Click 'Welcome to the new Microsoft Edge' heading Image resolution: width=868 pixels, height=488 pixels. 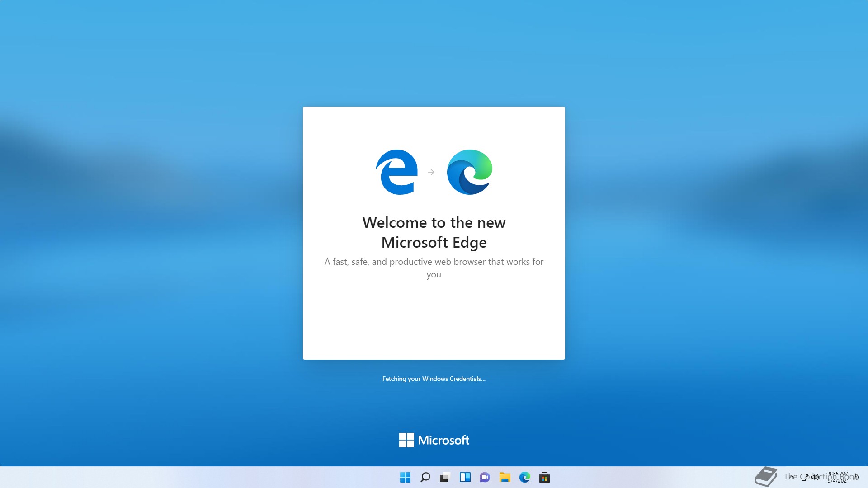(434, 232)
